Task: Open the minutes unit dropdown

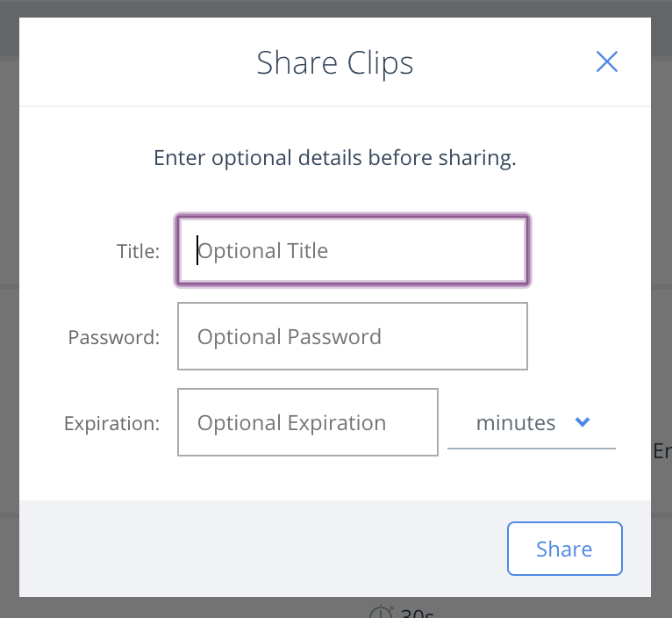Action: 532,423
